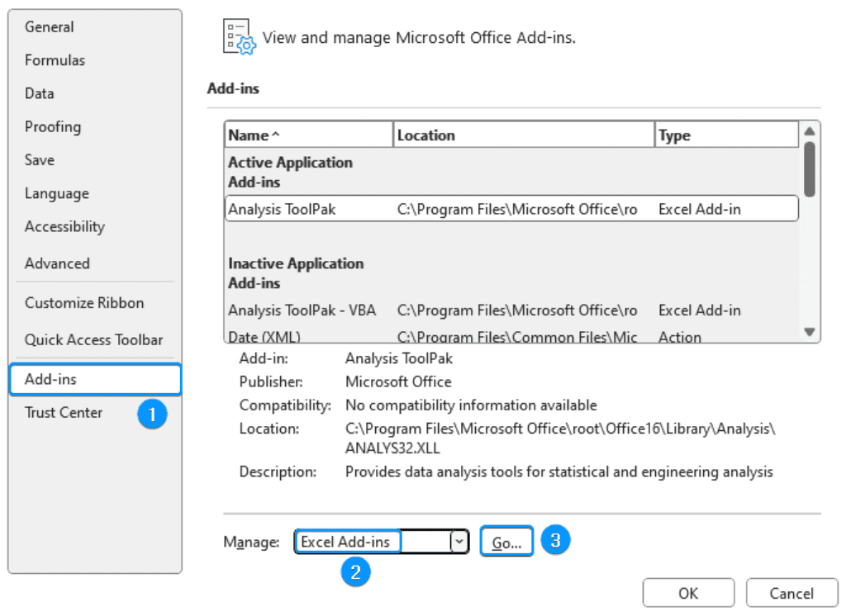Open the Formulas options category
This screenshot has width=846, height=616.
pos(55,60)
